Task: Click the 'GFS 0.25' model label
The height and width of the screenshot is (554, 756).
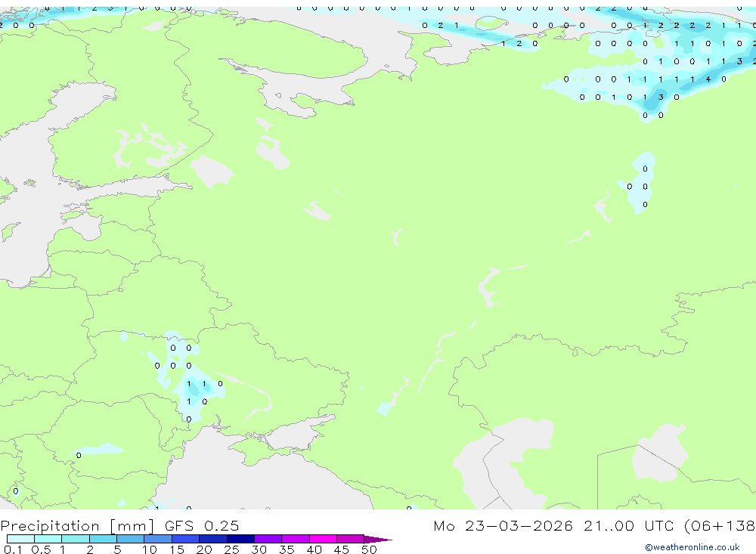Action: click(x=202, y=525)
